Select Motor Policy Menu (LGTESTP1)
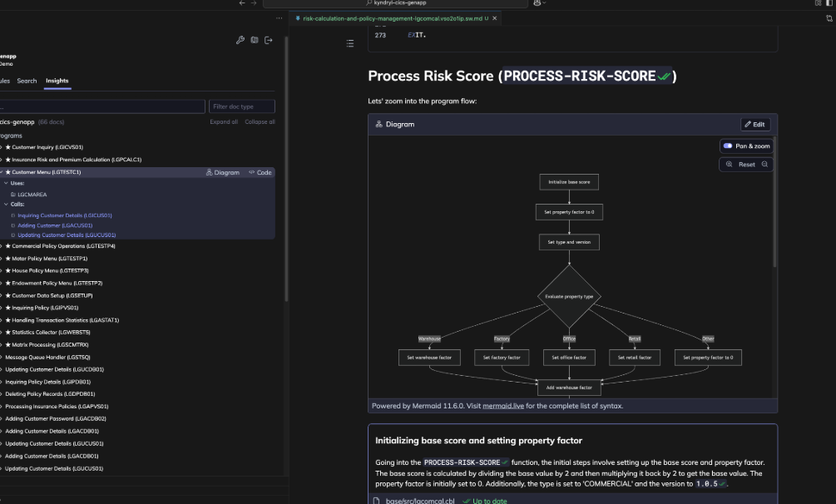This screenshot has height=504, width=836. coord(50,259)
